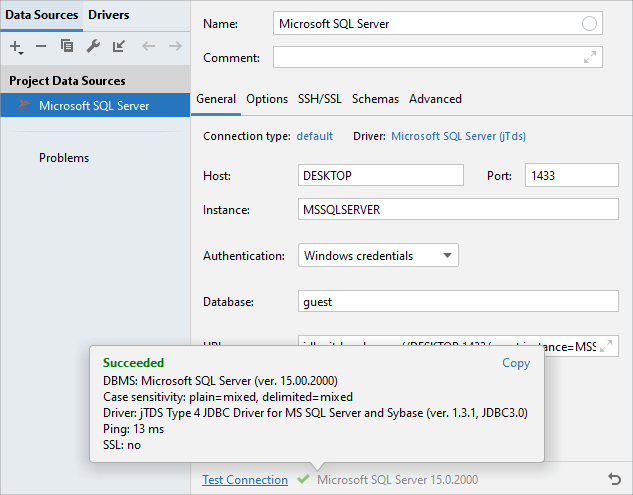Click Copy in the Succeeded popup
633x495 pixels.
(516, 363)
